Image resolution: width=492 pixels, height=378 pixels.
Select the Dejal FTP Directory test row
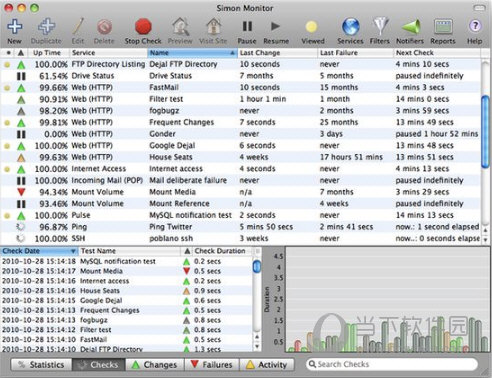pyautogui.click(x=241, y=64)
